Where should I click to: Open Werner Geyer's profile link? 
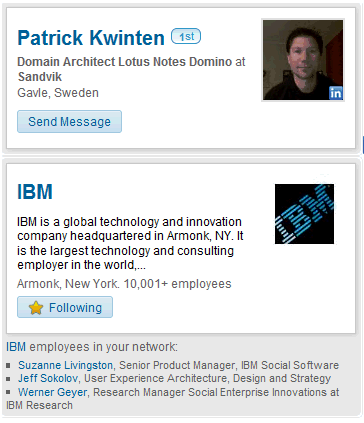coord(53,392)
